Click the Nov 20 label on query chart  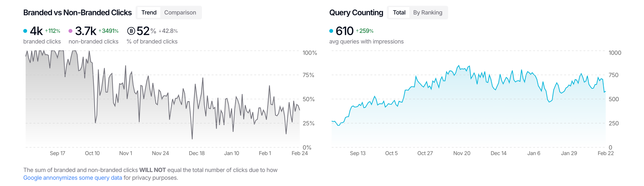point(462,153)
